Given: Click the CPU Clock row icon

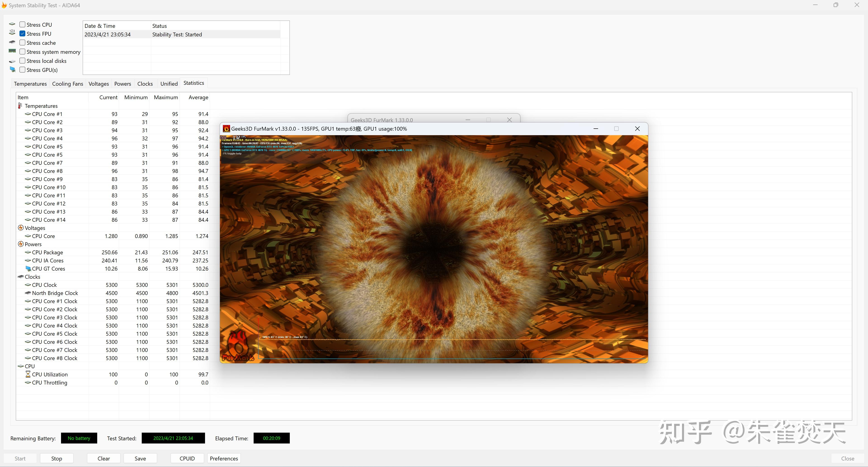Looking at the screenshot, I should pos(28,285).
